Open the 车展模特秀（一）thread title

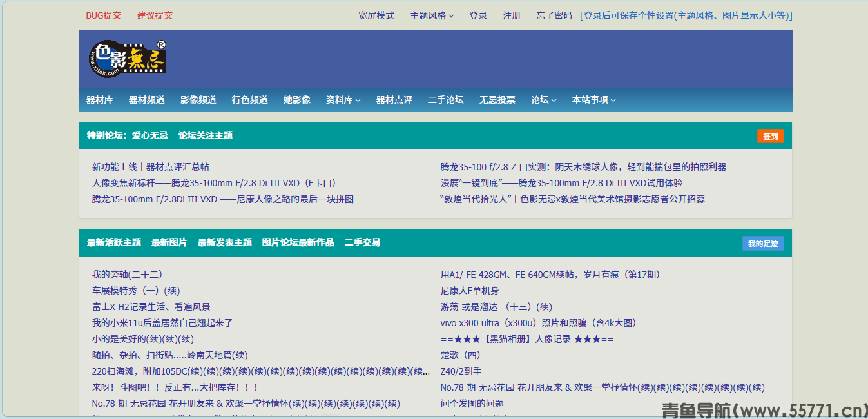click(128, 291)
